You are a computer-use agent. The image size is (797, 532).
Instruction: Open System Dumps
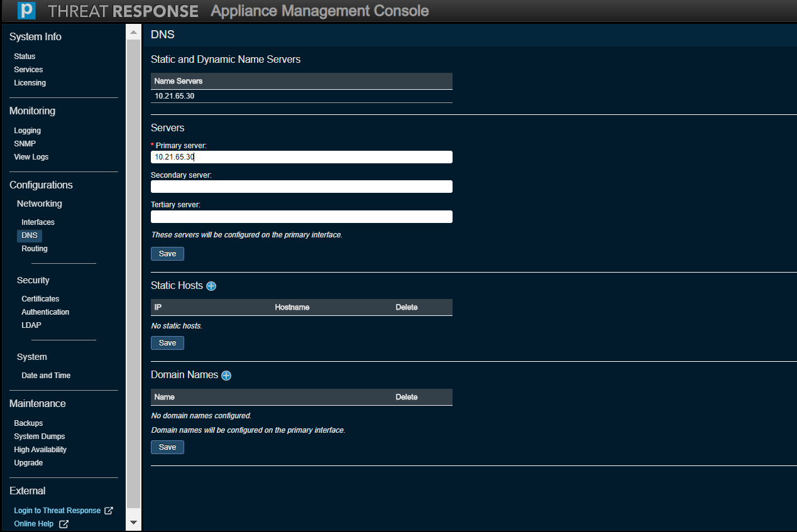click(x=40, y=437)
